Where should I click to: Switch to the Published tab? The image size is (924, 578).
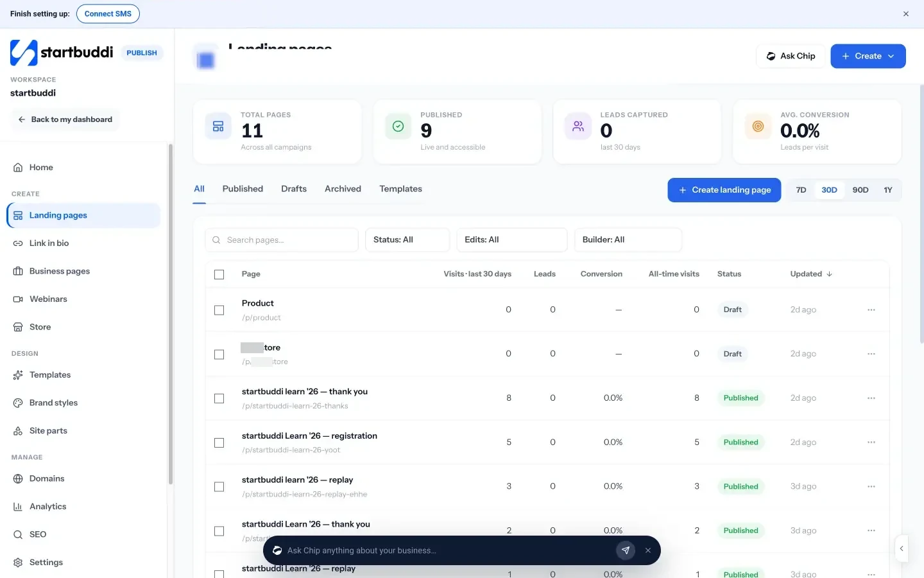click(x=243, y=189)
